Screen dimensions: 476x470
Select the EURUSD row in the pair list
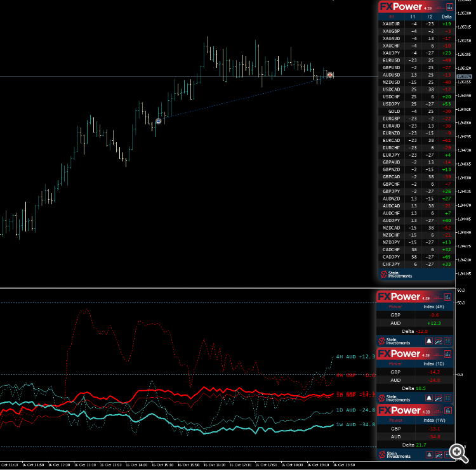416,60
